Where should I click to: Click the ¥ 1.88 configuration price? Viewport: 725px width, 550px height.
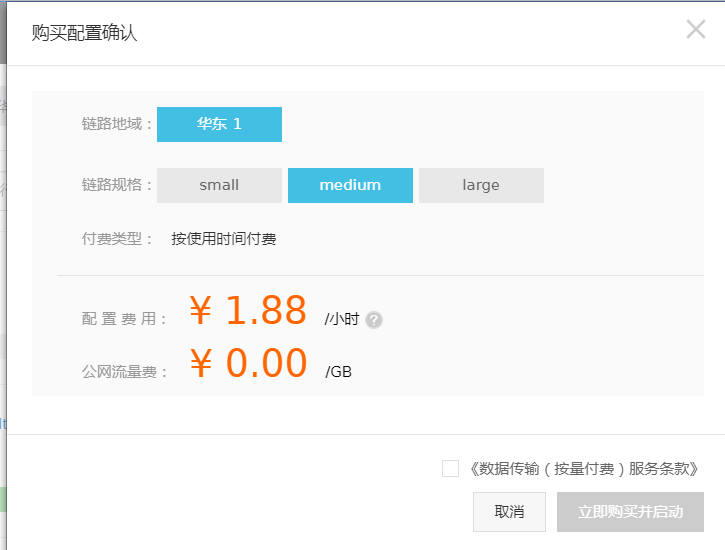click(247, 311)
